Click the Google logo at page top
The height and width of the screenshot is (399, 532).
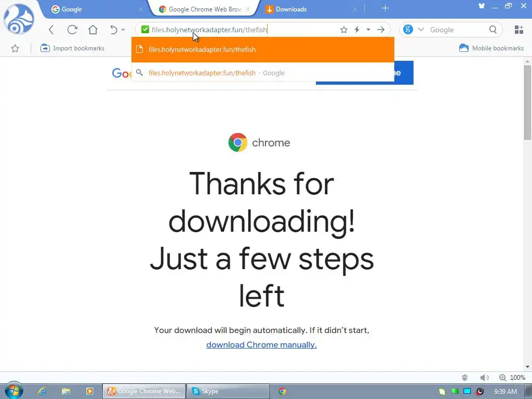click(122, 73)
